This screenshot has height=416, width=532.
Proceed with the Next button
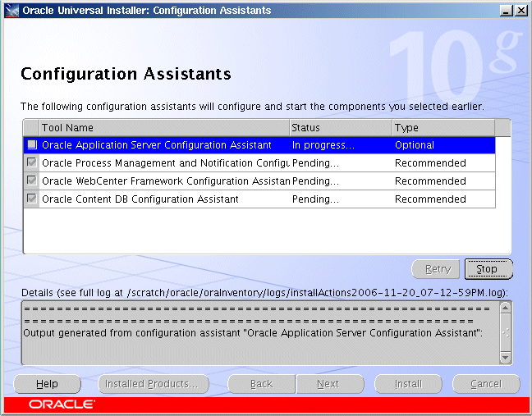tap(330, 384)
